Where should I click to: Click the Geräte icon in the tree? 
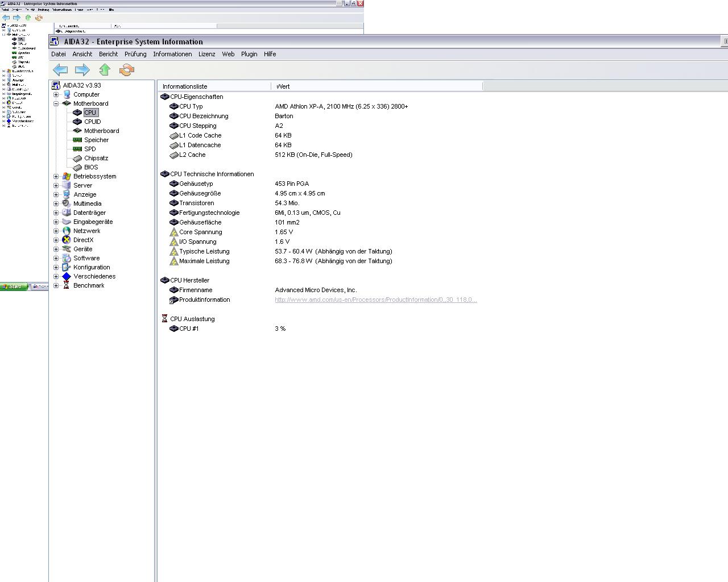(67, 249)
